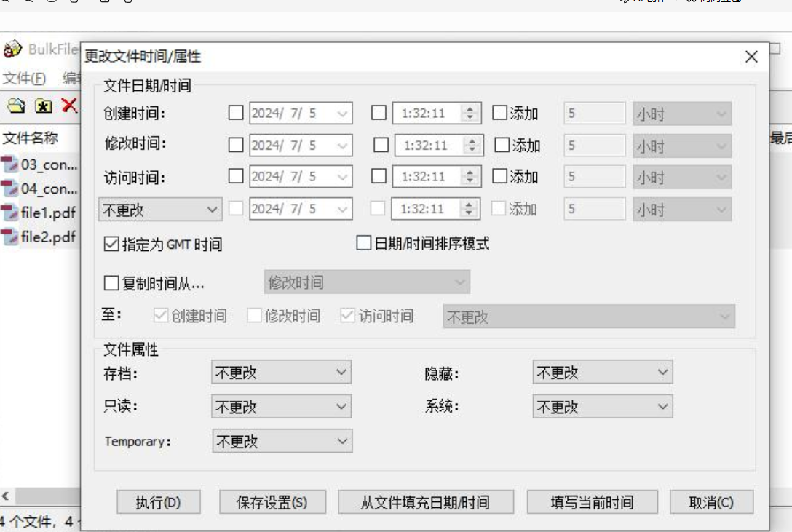Image resolution: width=792 pixels, height=532 pixels.
Task: Click the 修改时间 time spinner arrows
Action: coord(472,146)
